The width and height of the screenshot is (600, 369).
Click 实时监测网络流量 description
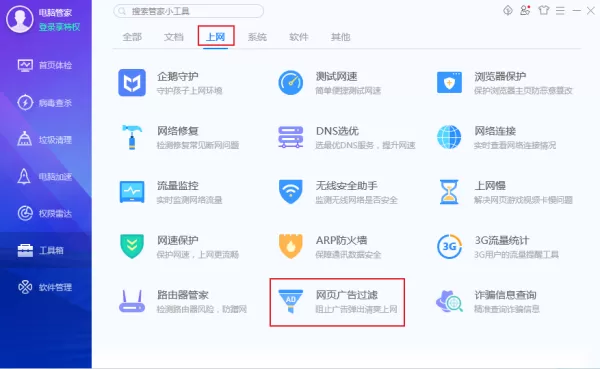(x=189, y=200)
